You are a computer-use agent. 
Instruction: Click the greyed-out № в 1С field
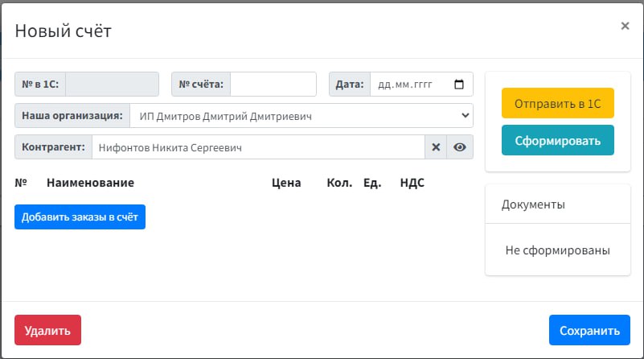112,85
